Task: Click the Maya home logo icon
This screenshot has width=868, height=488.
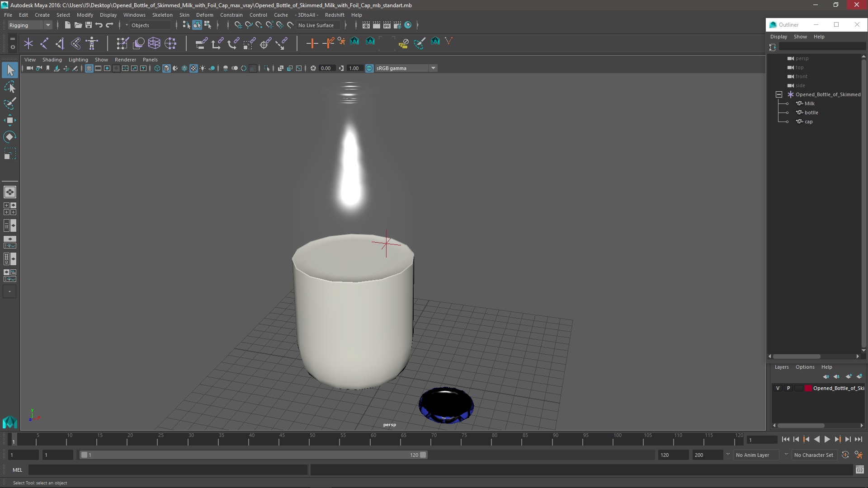Action: [10, 422]
